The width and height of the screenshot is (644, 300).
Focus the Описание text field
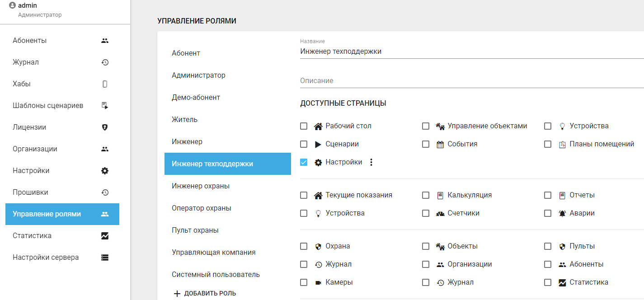[x=470, y=81]
